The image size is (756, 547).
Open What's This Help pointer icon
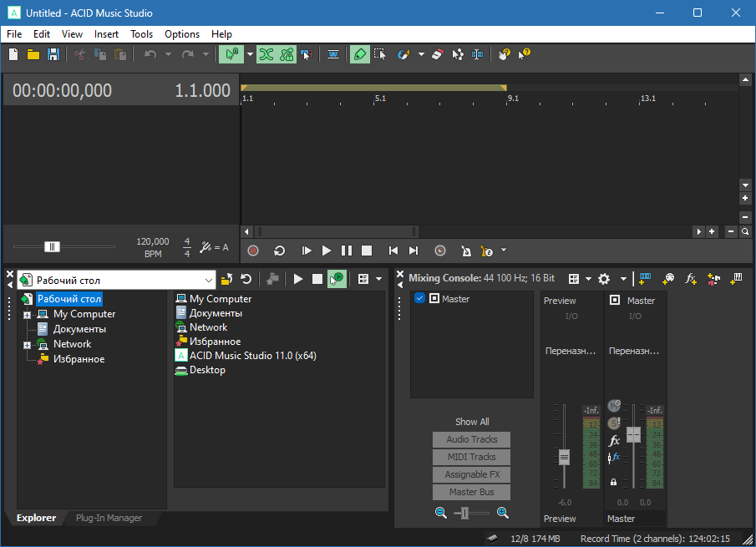(525, 54)
